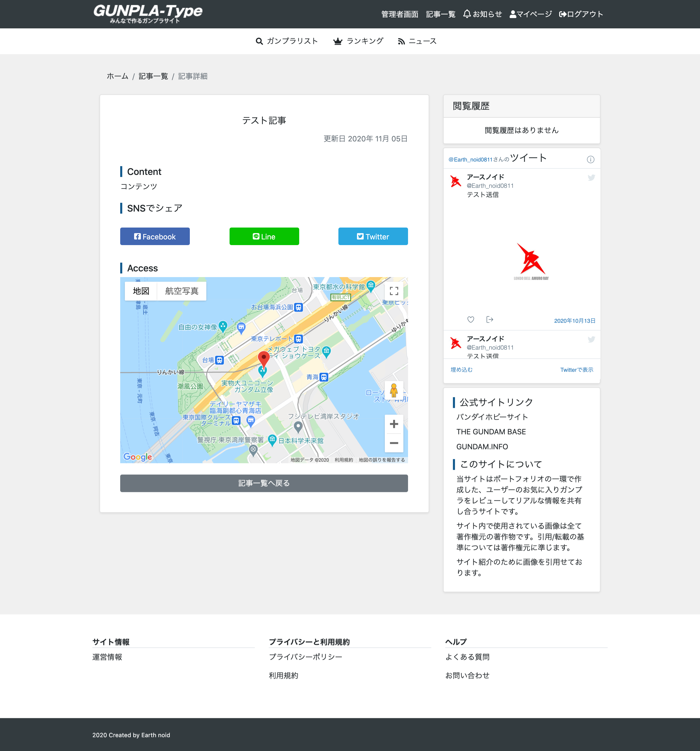Image resolution: width=700 pixels, height=751 pixels.
Task: Open 記事一覧 in the top navigation
Action: pyautogui.click(x=441, y=14)
